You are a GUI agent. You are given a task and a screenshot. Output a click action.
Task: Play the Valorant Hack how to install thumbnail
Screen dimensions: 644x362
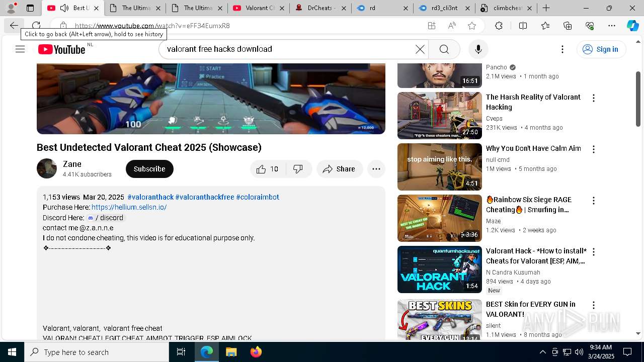pyautogui.click(x=440, y=269)
